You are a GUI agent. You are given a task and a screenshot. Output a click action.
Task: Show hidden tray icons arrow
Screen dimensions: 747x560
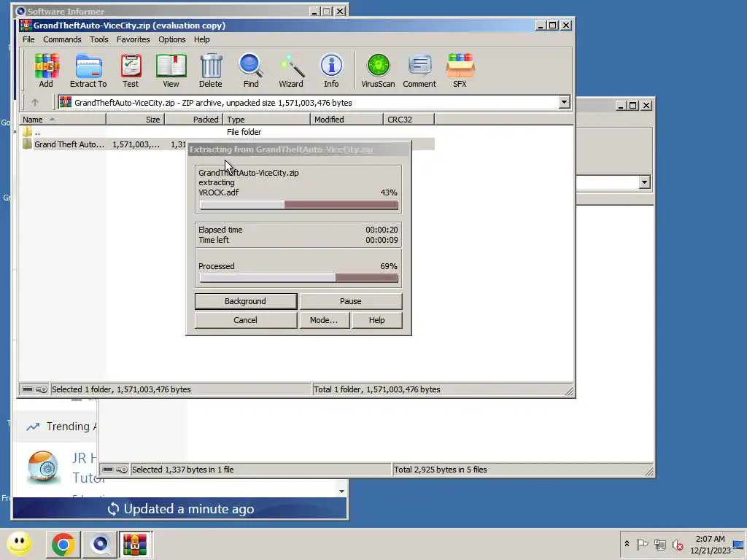627,544
